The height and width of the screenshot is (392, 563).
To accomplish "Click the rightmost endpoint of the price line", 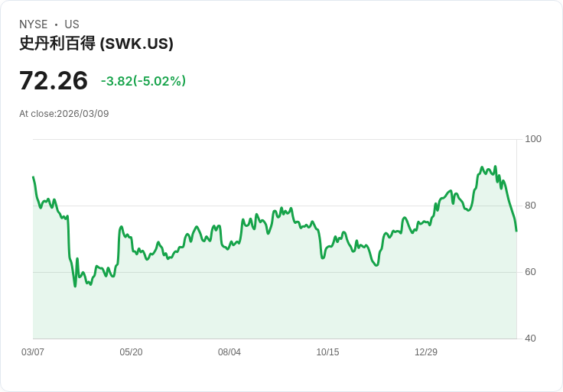I will (516, 230).
